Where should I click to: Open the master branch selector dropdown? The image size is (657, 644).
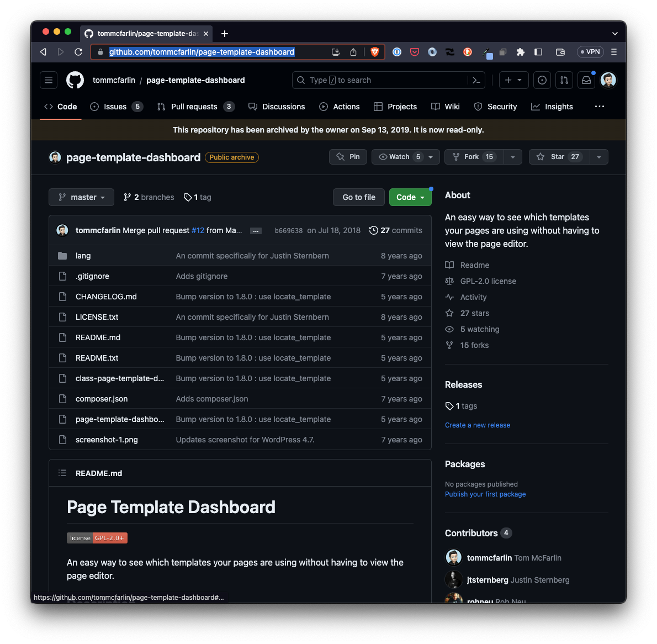tap(81, 197)
